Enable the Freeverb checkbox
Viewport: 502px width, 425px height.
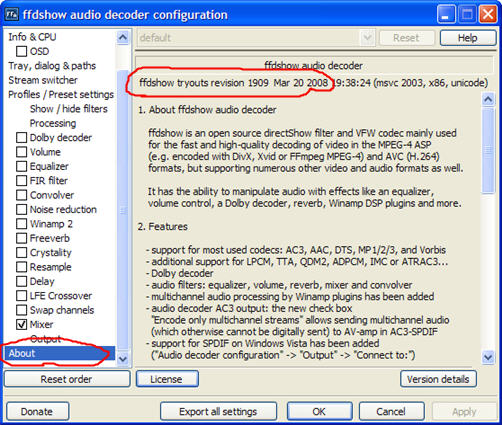coord(22,238)
